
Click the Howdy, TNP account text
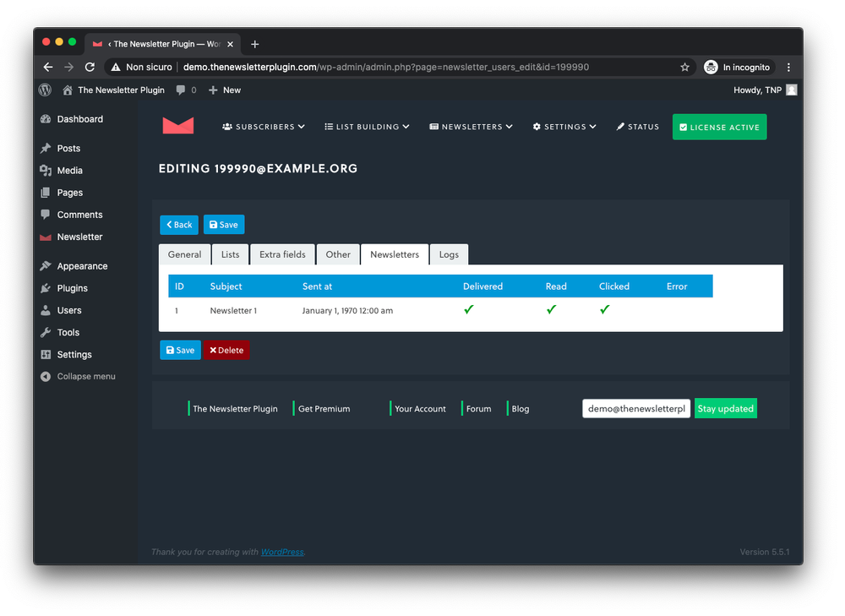757,90
